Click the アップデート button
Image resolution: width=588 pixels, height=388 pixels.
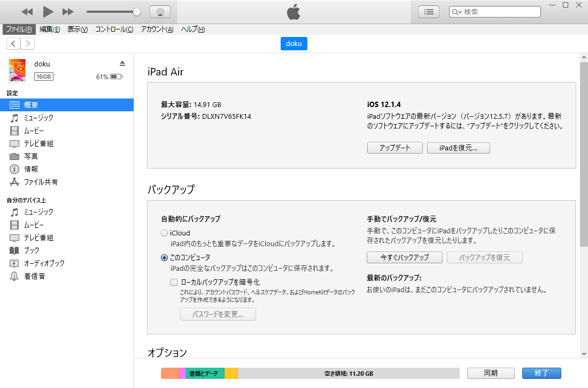click(395, 148)
